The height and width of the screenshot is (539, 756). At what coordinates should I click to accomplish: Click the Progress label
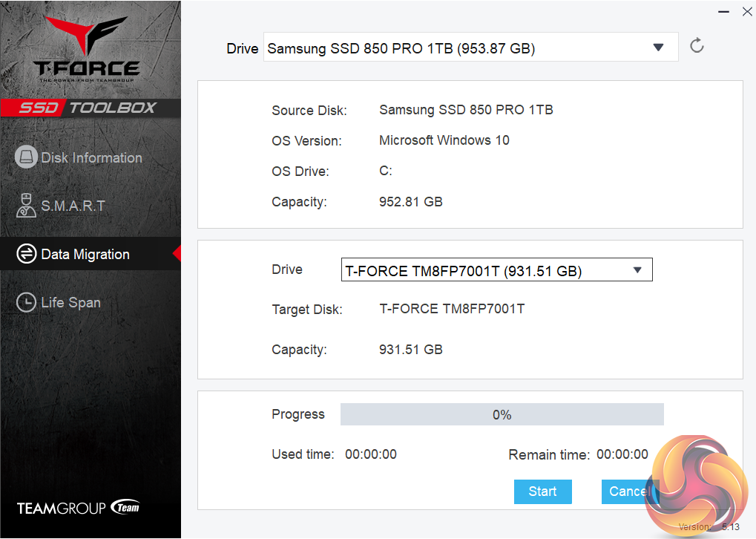point(298,414)
